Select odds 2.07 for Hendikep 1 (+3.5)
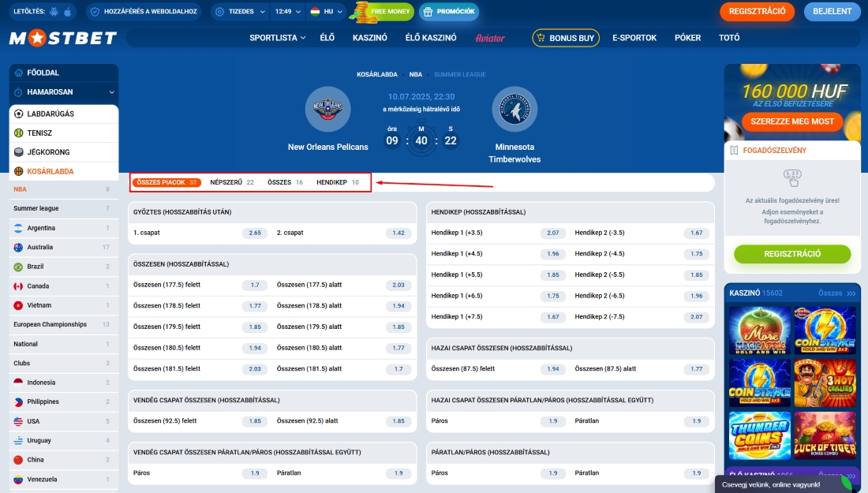The image size is (868, 493). tap(553, 233)
